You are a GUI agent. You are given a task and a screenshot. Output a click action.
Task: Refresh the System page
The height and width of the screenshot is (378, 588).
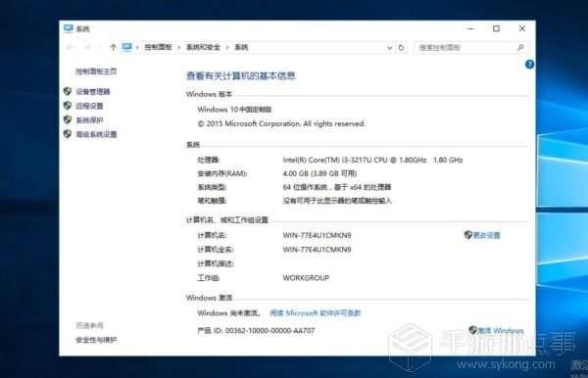(401, 48)
